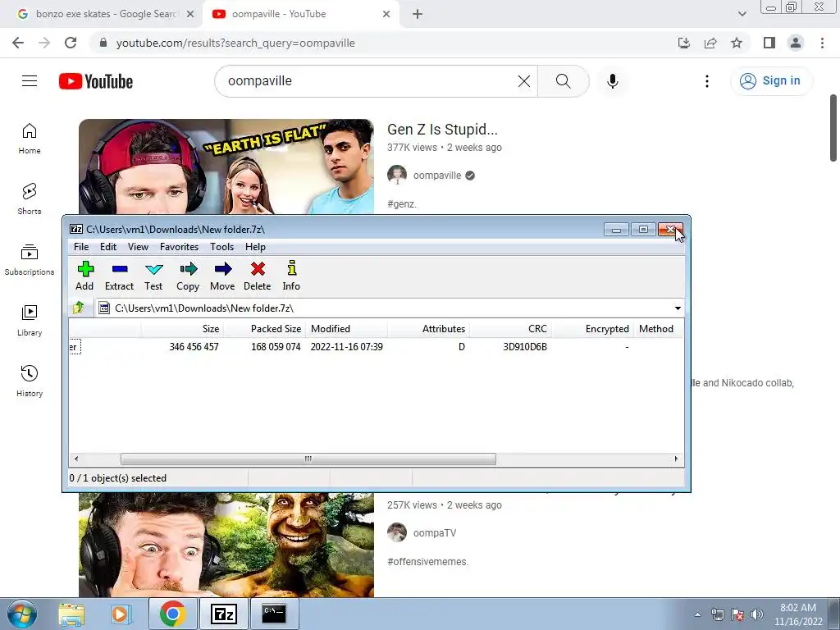
Task: Open the 7-Zip File menu
Action: [81, 247]
